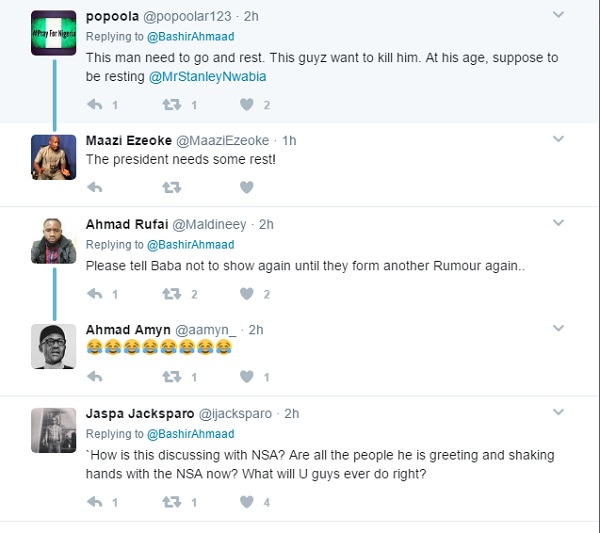Retweet Maazi Ezeoke's tweet
Viewport: 600px width, 533px height.
pyautogui.click(x=171, y=186)
